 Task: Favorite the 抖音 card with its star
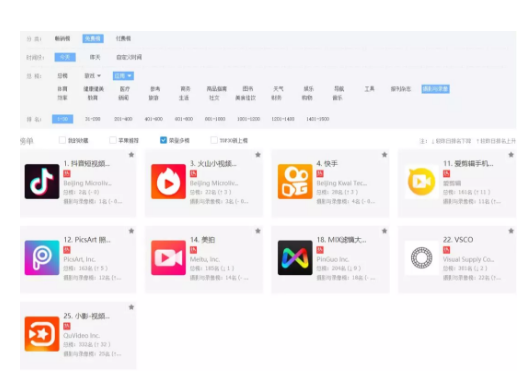(x=132, y=155)
